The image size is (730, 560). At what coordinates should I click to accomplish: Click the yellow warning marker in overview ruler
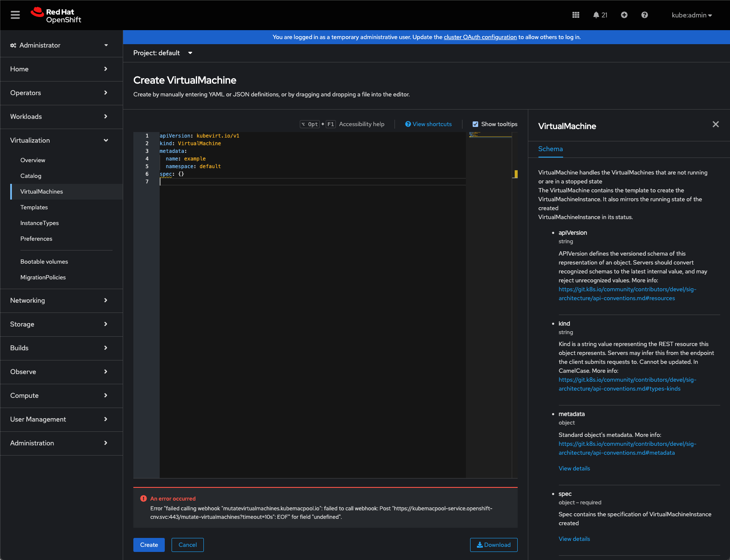tap(516, 174)
